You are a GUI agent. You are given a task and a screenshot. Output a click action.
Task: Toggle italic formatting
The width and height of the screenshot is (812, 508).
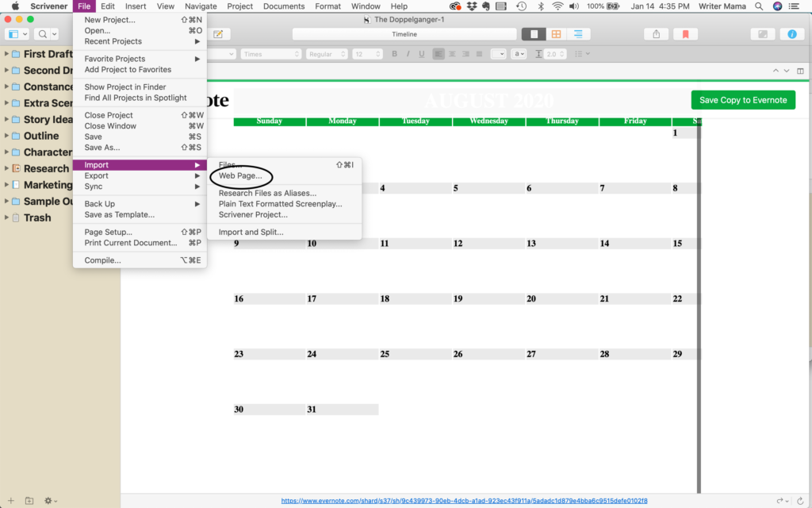[x=408, y=54]
